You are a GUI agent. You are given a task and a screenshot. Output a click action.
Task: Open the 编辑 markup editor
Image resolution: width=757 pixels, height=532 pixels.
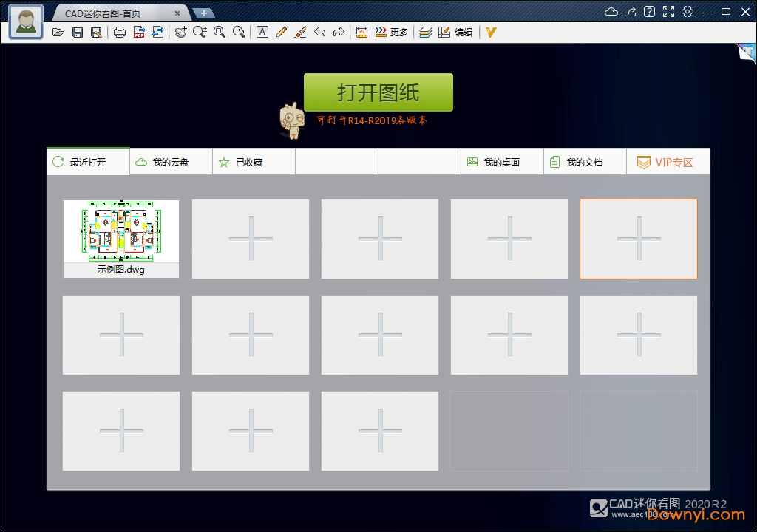point(462,32)
